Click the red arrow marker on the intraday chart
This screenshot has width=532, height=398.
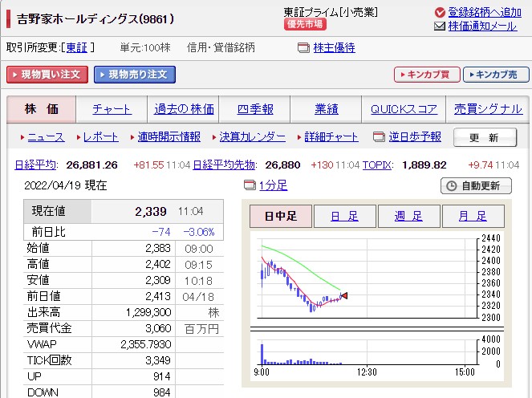coord(344,295)
